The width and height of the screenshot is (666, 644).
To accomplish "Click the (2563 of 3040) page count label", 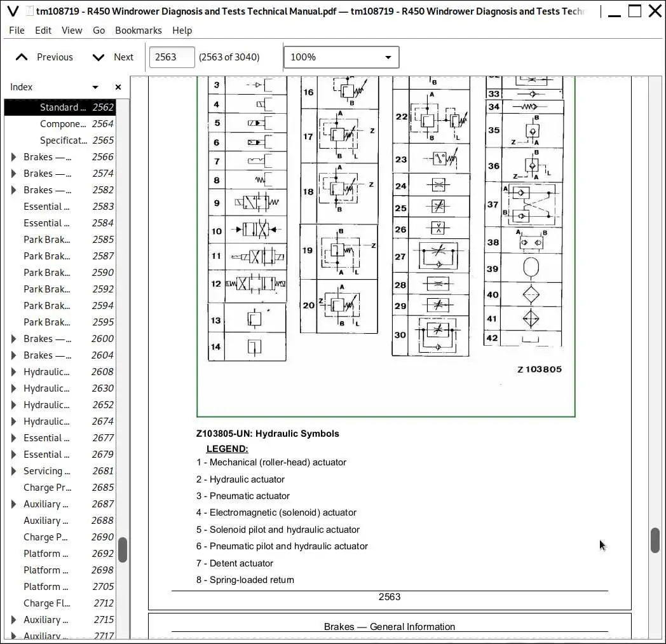I will click(x=229, y=57).
